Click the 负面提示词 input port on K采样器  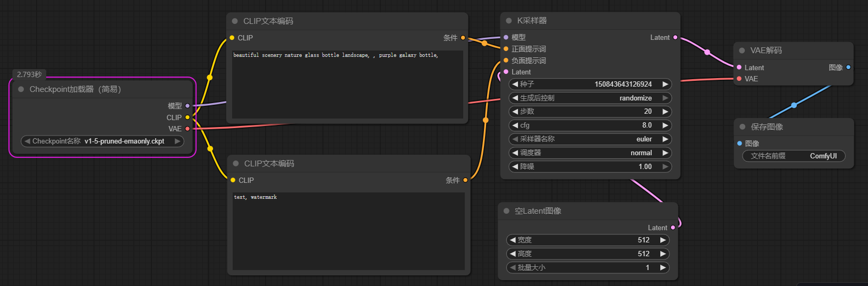point(506,61)
